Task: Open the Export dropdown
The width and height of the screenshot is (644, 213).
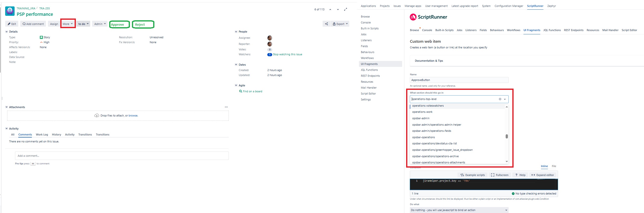Action: 340,24
